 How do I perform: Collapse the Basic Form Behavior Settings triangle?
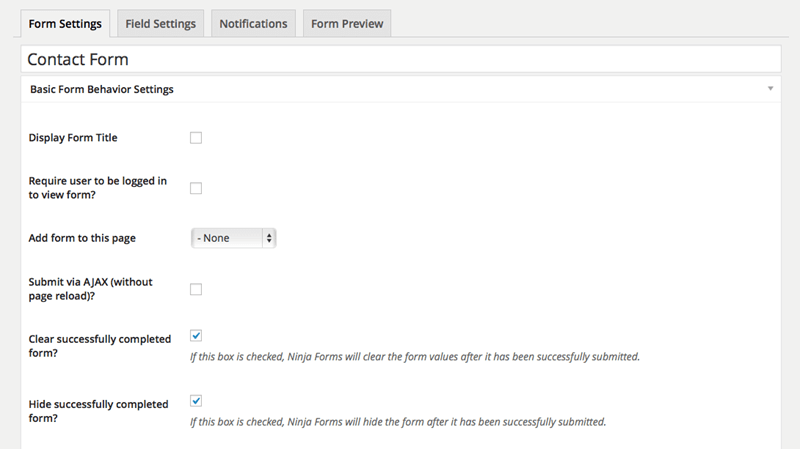pos(770,89)
